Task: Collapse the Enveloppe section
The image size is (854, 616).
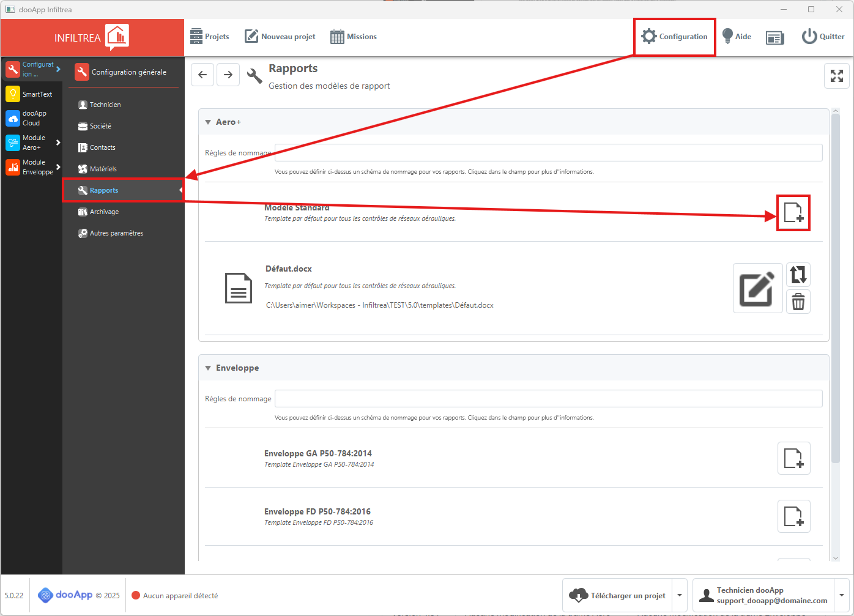Action: click(208, 368)
